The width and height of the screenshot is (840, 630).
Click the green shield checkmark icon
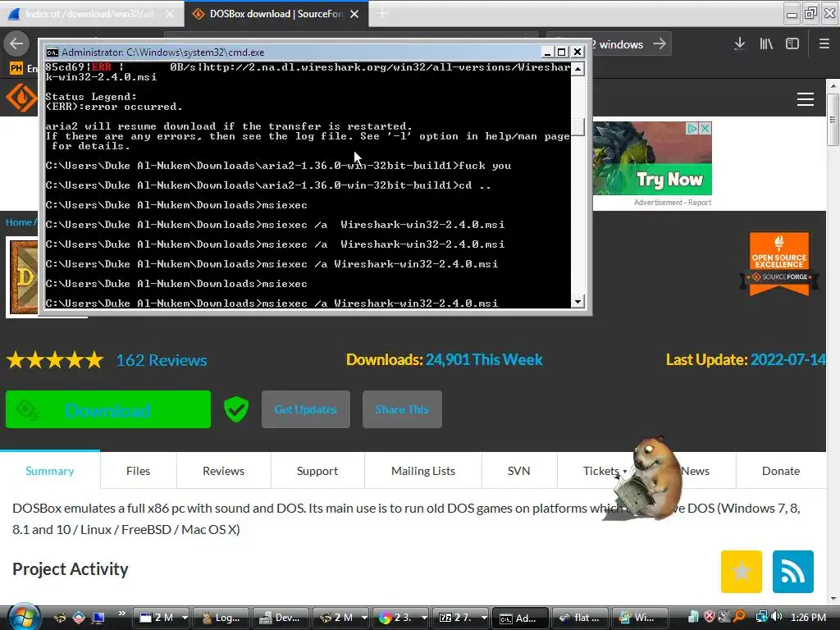coord(236,409)
